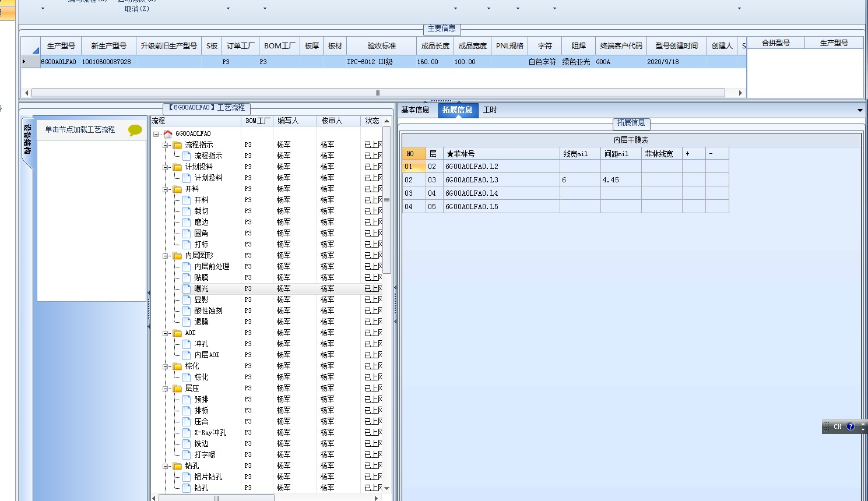Open the dropdown arrow at right of 工时 tab bar

[x=860, y=110]
